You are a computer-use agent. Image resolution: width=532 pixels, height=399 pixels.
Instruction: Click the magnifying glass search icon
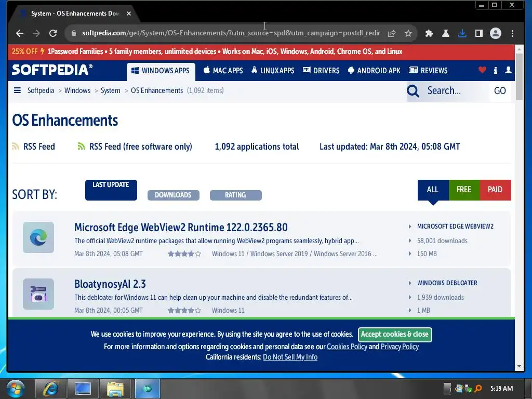coord(413,91)
